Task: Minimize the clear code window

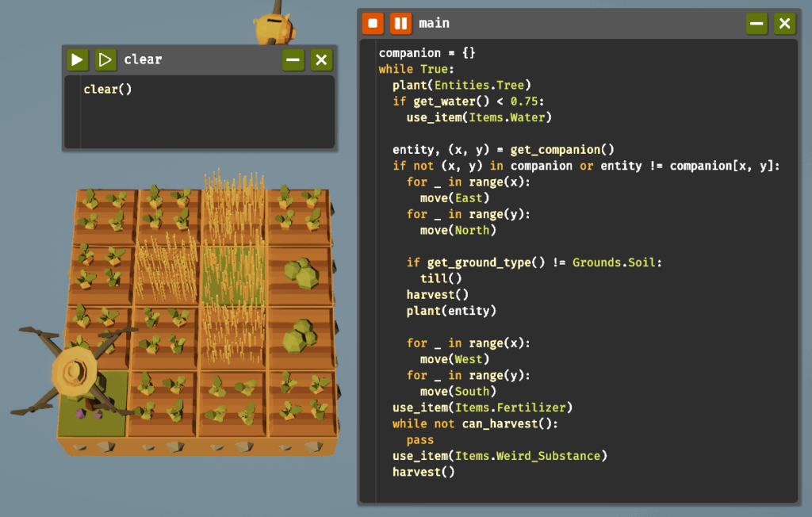Action: 293,59
